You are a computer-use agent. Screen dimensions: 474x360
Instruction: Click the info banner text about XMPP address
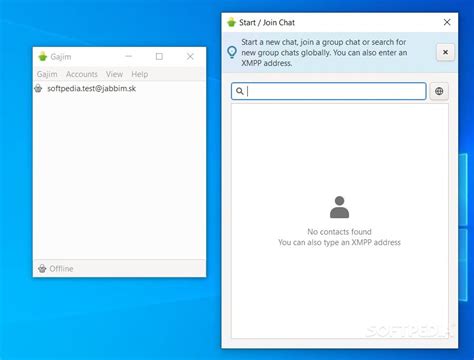(324, 52)
